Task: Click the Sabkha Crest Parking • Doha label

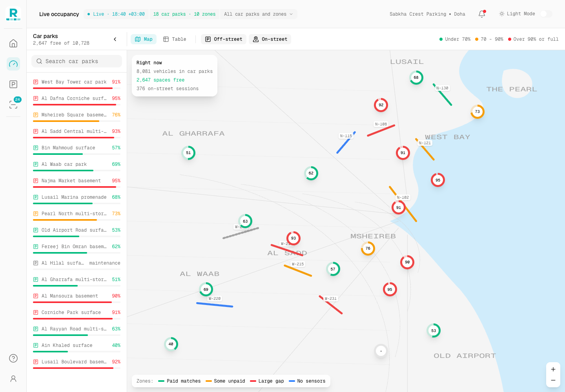Action: (427, 14)
